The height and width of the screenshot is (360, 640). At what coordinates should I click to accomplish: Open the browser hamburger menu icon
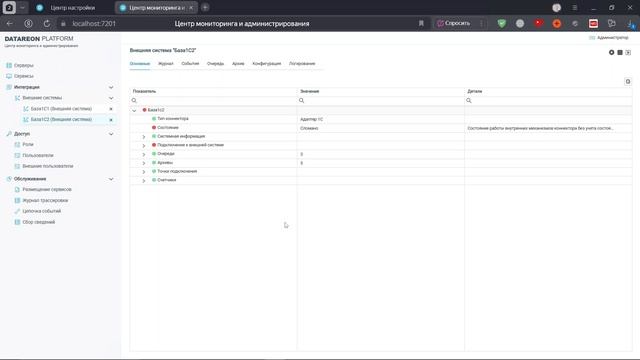[575, 8]
